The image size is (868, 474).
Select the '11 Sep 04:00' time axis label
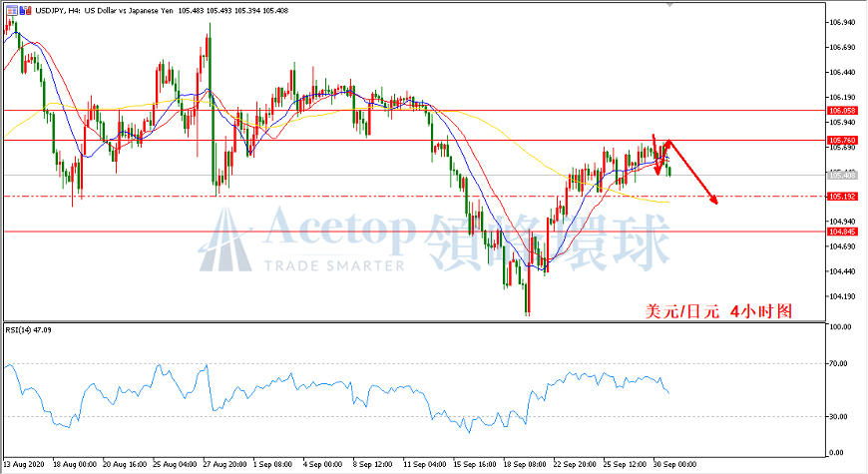425,464
